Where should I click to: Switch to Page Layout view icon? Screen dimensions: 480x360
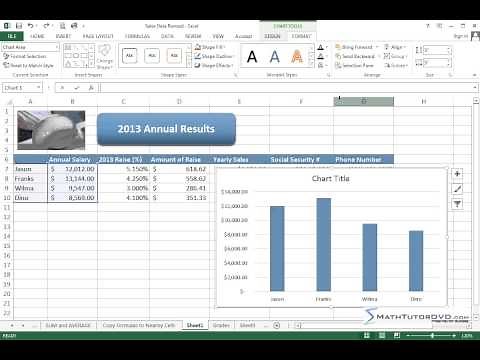tap(382, 335)
